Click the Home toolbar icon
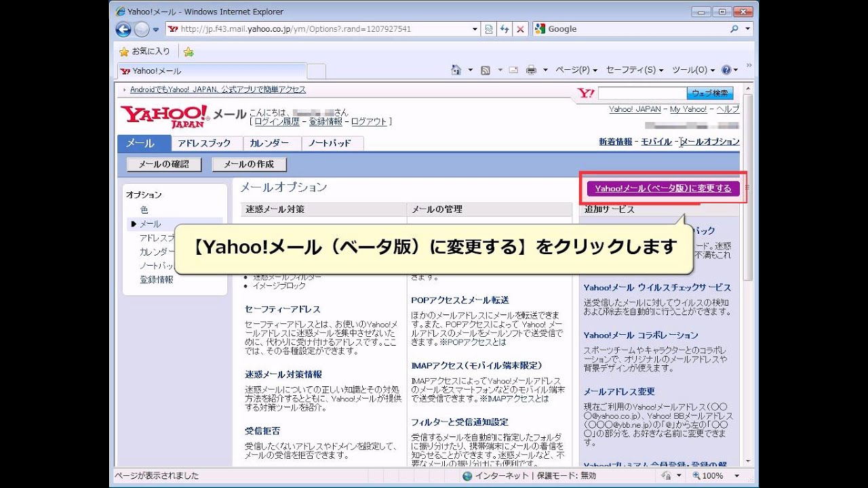868x488 pixels. 457,70
